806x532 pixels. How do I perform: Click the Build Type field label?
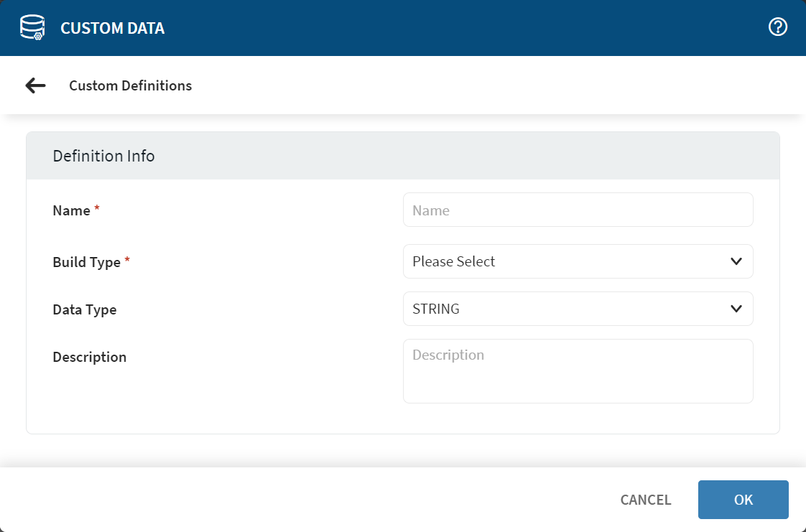click(87, 262)
